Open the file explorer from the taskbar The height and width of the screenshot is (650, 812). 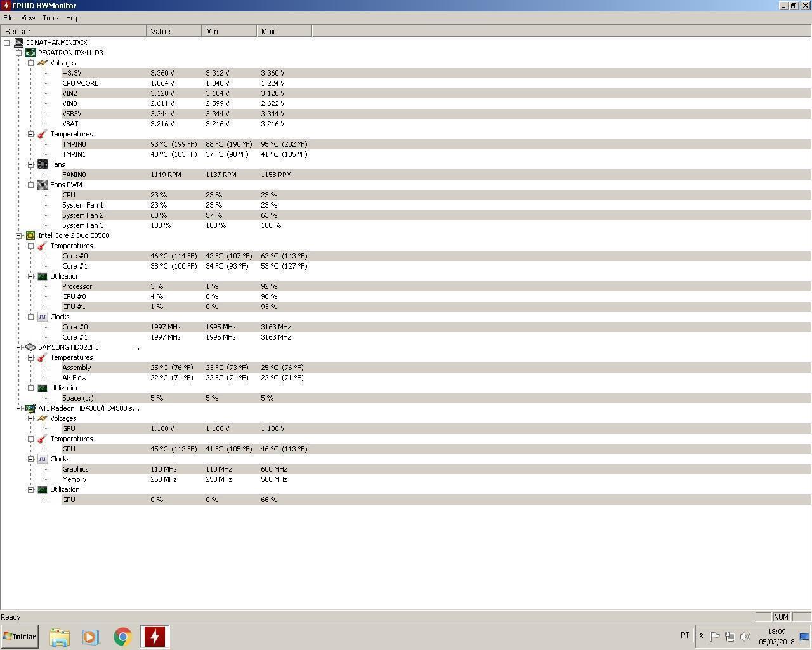(x=60, y=637)
